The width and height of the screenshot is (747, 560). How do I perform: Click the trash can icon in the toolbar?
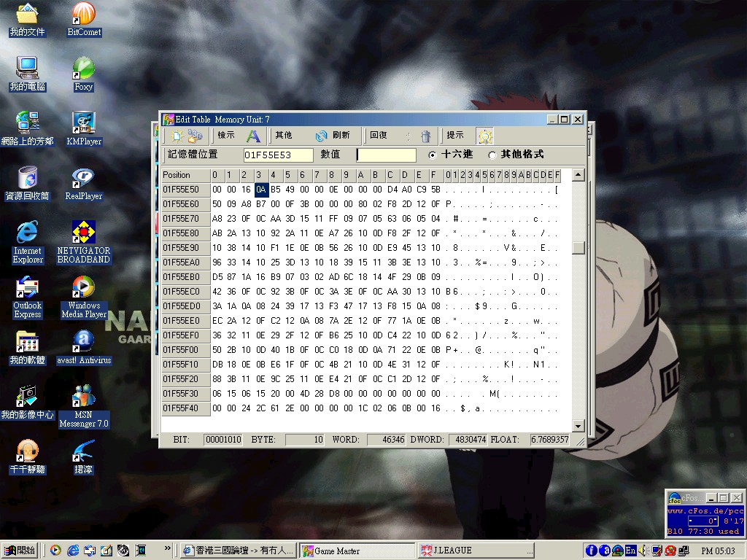(x=425, y=136)
